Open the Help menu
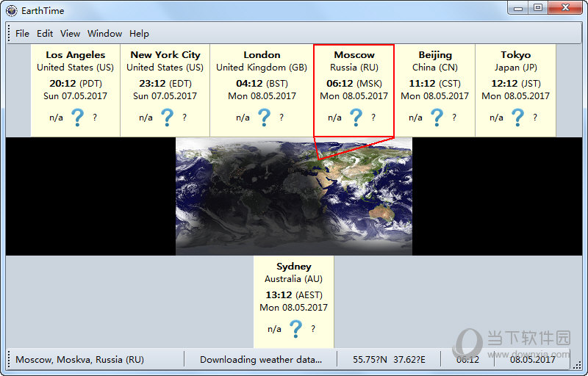588x376 pixels. pyautogui.click(x=139, y=33)
